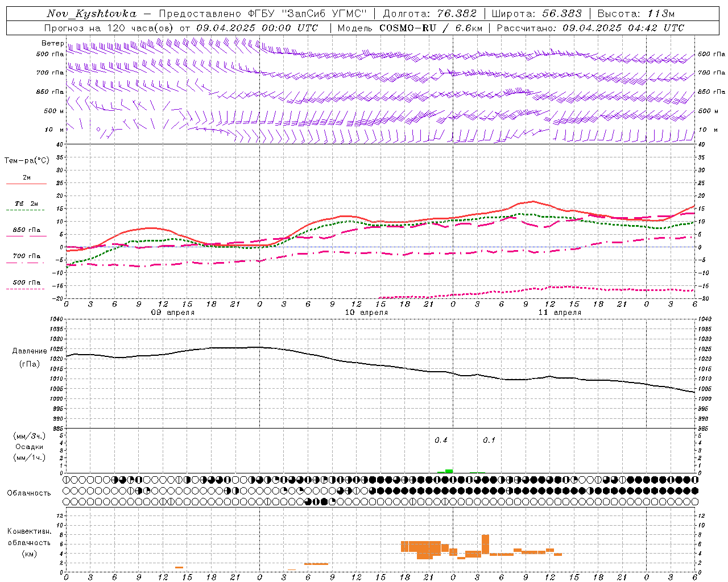
Task: Click the Осадки precipitation label
Action: pyautogui.click(x=30, y=447)
